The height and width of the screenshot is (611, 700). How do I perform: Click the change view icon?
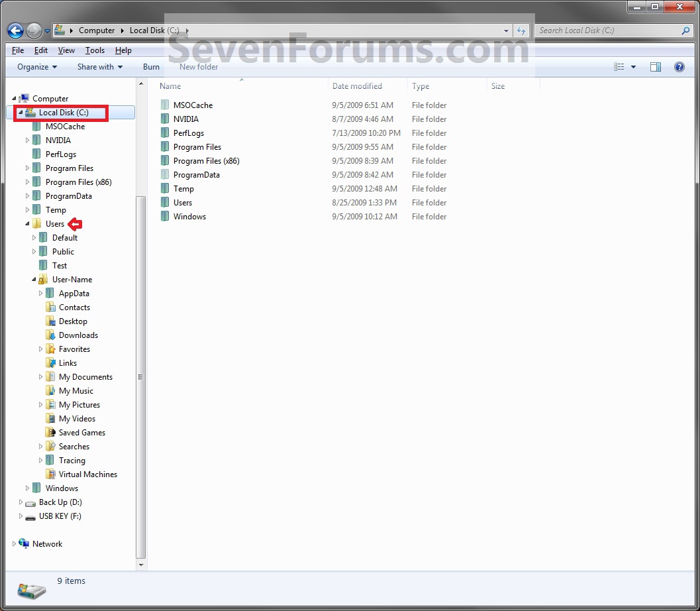[619, 66]
